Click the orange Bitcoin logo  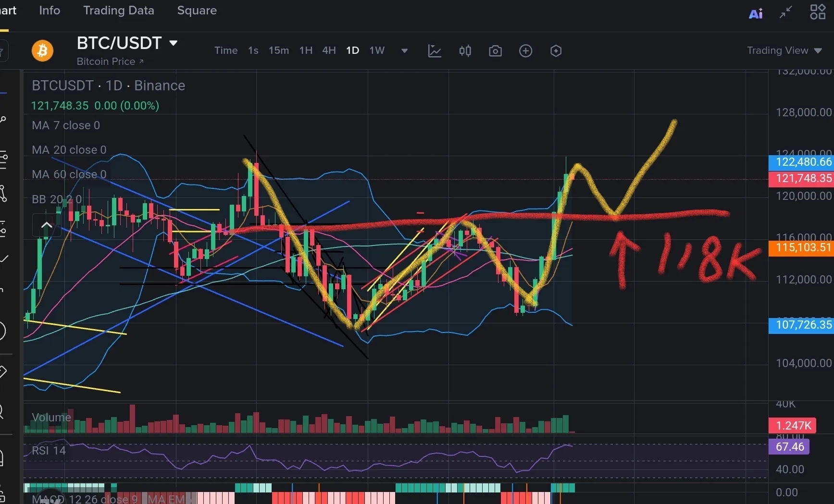[42, 50]
